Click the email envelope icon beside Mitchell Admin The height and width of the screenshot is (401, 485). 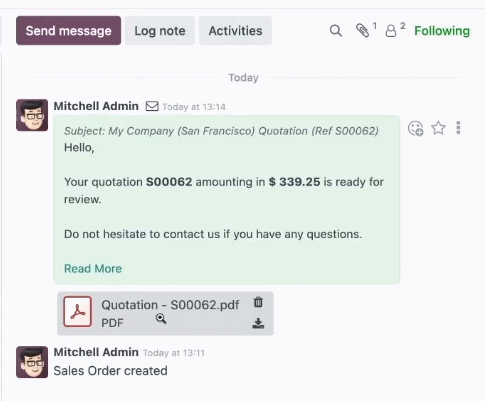[x=152, y=106]
